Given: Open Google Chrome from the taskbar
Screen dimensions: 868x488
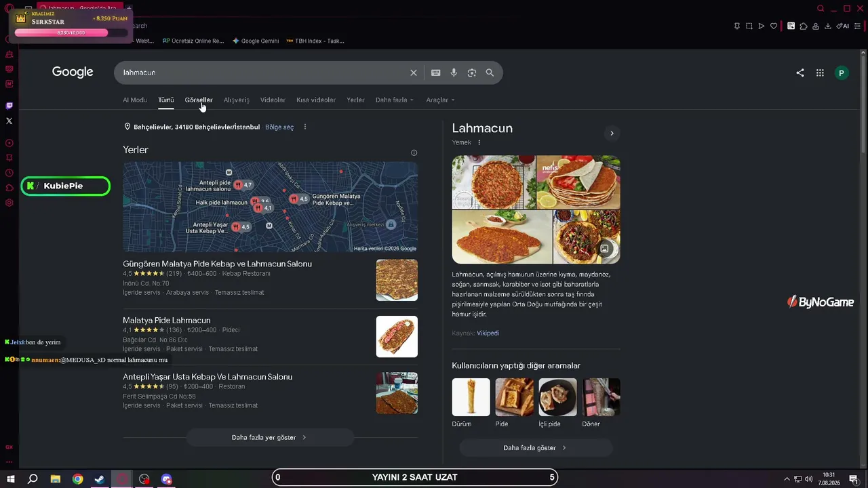Looking at the screenshot, I should tap(78, 479).
